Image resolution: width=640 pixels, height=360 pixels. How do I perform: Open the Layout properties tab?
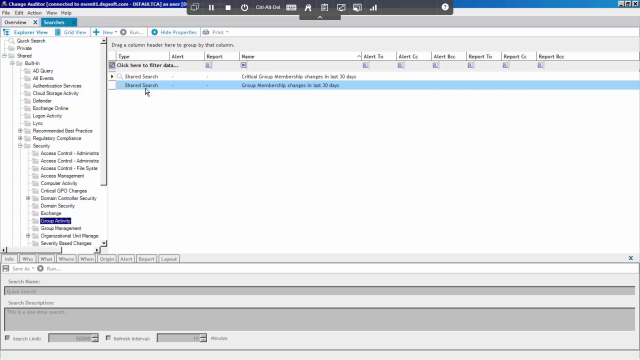click(x=169, y=259)
